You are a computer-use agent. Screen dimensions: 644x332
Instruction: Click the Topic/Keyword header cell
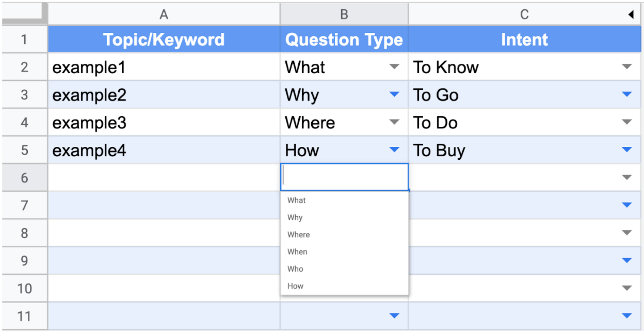pyautogui.click(x=164, y=40)
